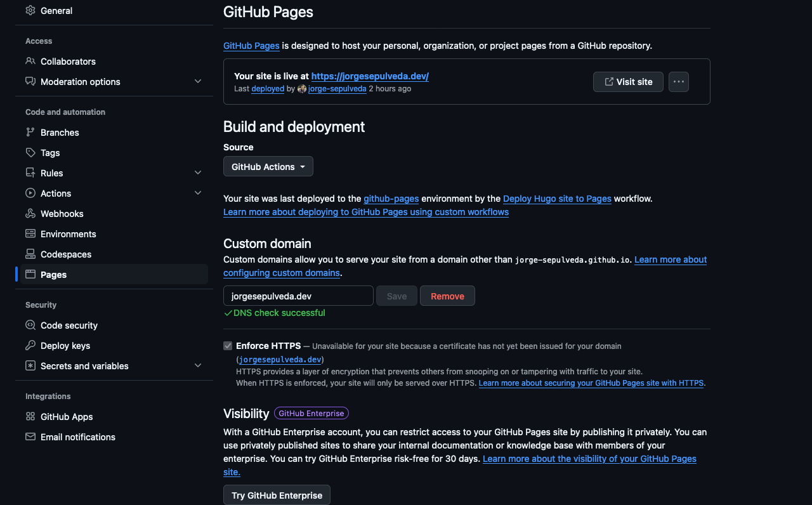The image size is (812, 505).
Task: Toggle the Enforce HTTPS checkbox
Action: point(228,346)
